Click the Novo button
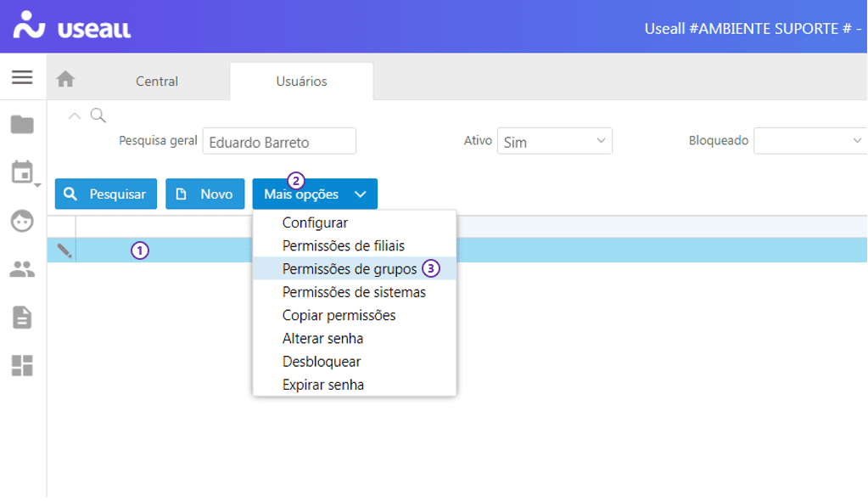Viewport: 868px width, 501px height. [x=204, y=194]
